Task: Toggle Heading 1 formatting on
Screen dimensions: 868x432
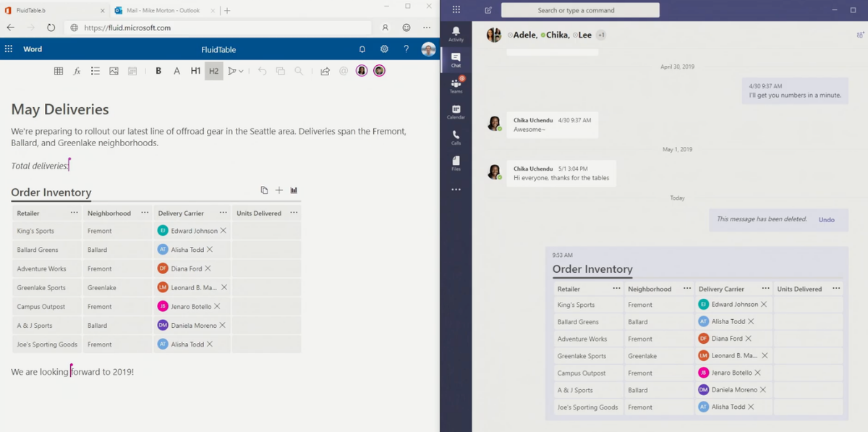Action: [195, 70]
